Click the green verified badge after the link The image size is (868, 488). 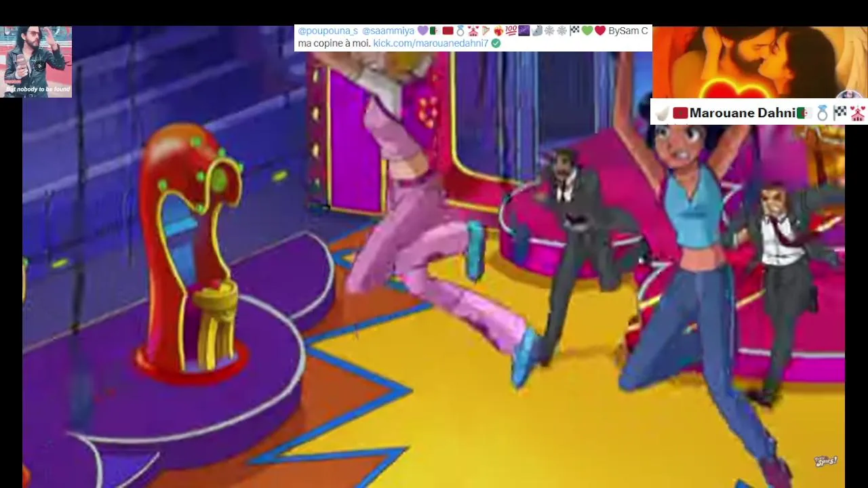tap(496, 43)
